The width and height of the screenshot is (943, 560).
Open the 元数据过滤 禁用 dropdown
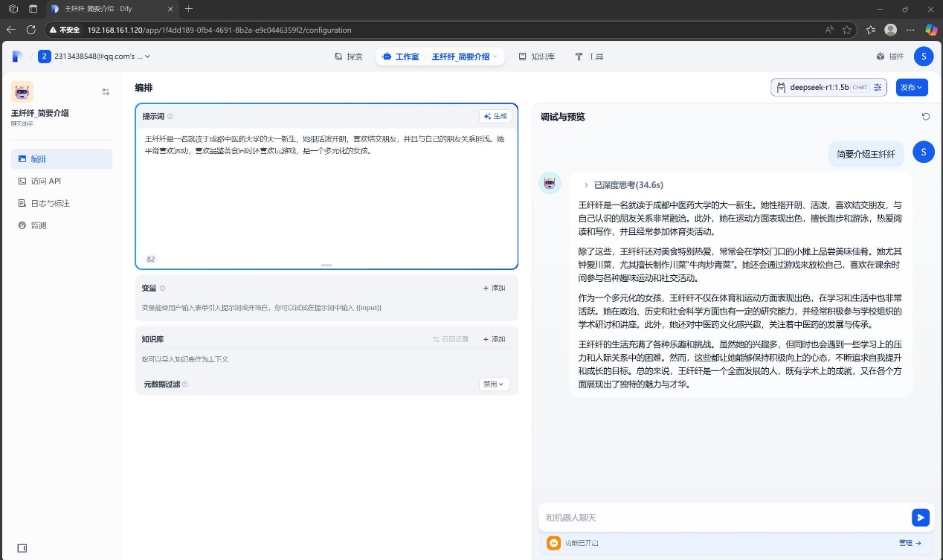click(494, 384)
